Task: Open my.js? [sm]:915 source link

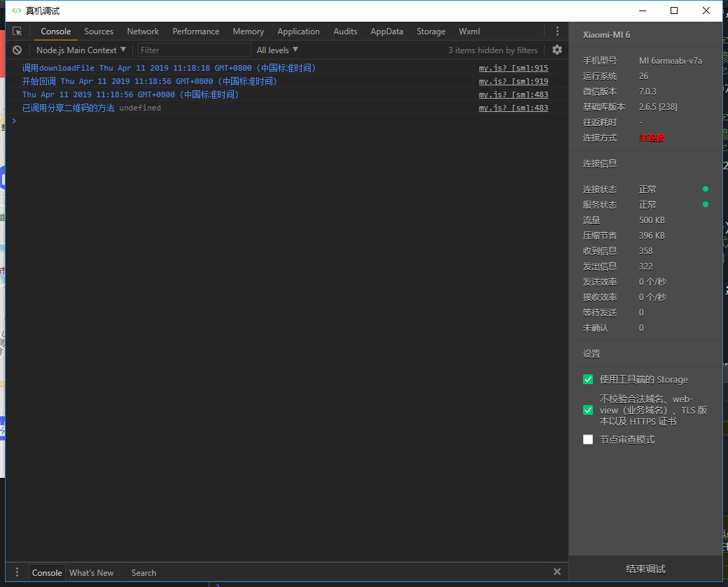Action: click(513, 69)
